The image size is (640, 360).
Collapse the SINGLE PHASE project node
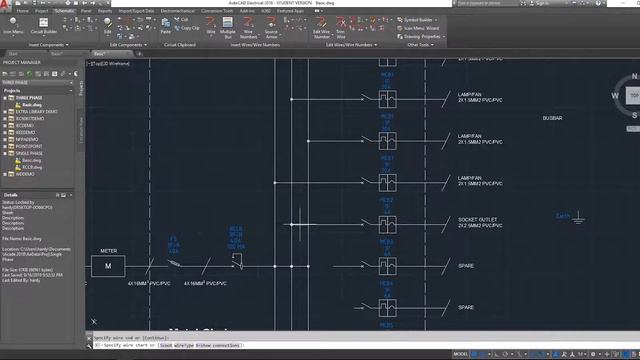[x=5, y=153]
